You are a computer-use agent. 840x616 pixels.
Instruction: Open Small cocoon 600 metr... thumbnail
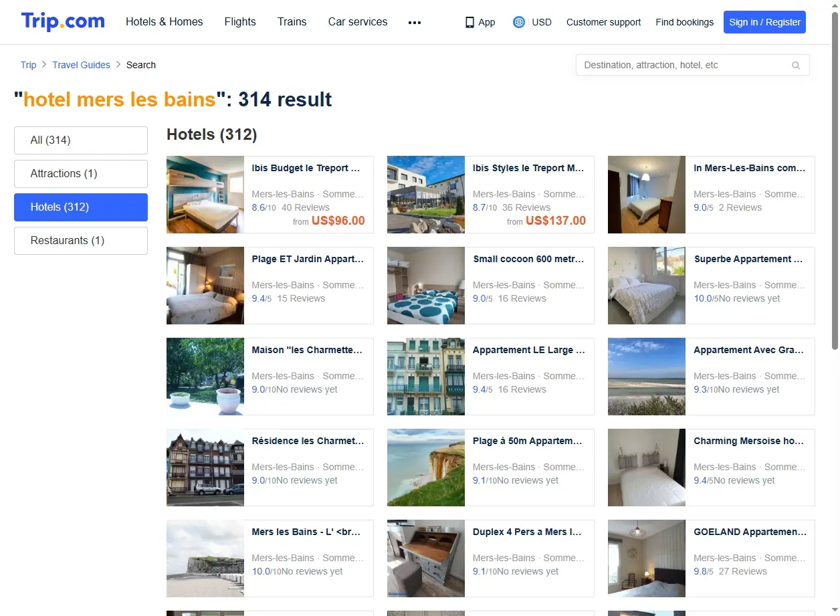[x=426, y=286]
